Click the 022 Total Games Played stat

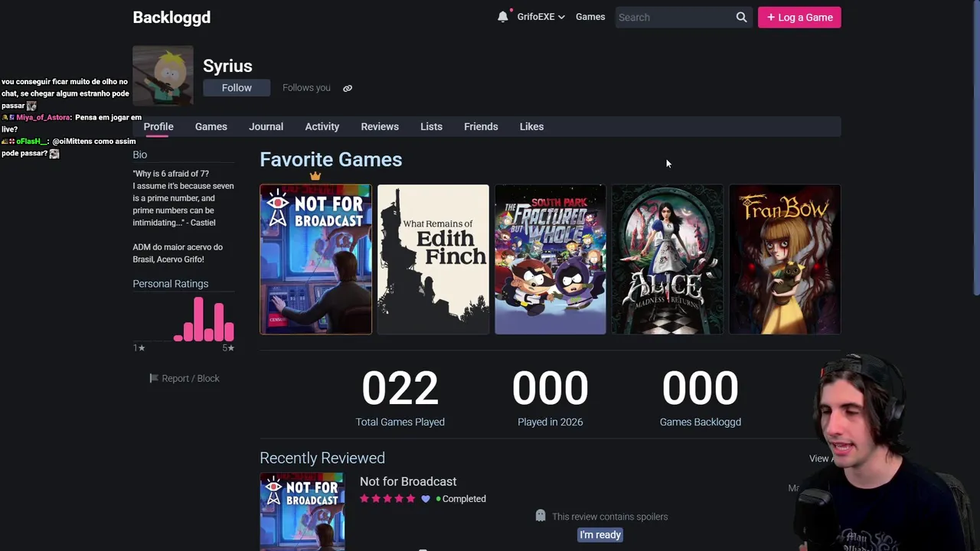click(400, 399)
